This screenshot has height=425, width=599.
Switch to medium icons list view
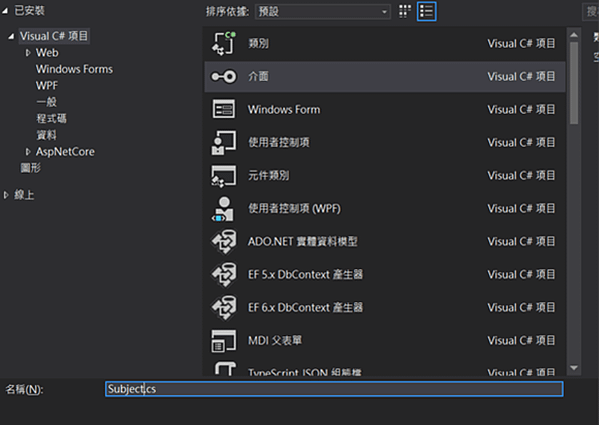point(426,11)
